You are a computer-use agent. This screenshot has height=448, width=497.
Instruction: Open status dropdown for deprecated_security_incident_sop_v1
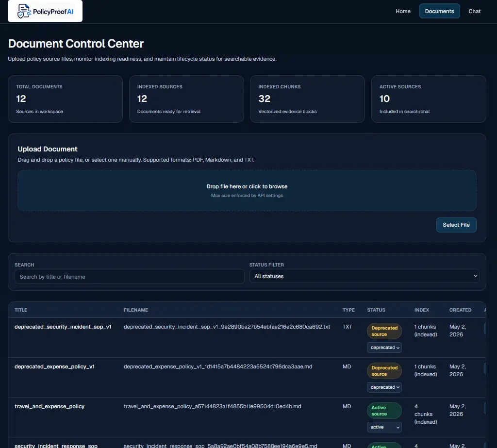(384, 348)
